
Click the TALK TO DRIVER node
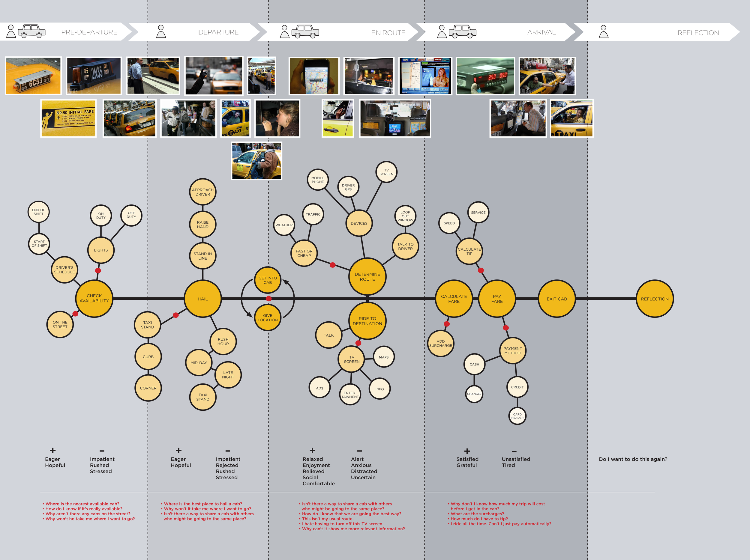406,246
